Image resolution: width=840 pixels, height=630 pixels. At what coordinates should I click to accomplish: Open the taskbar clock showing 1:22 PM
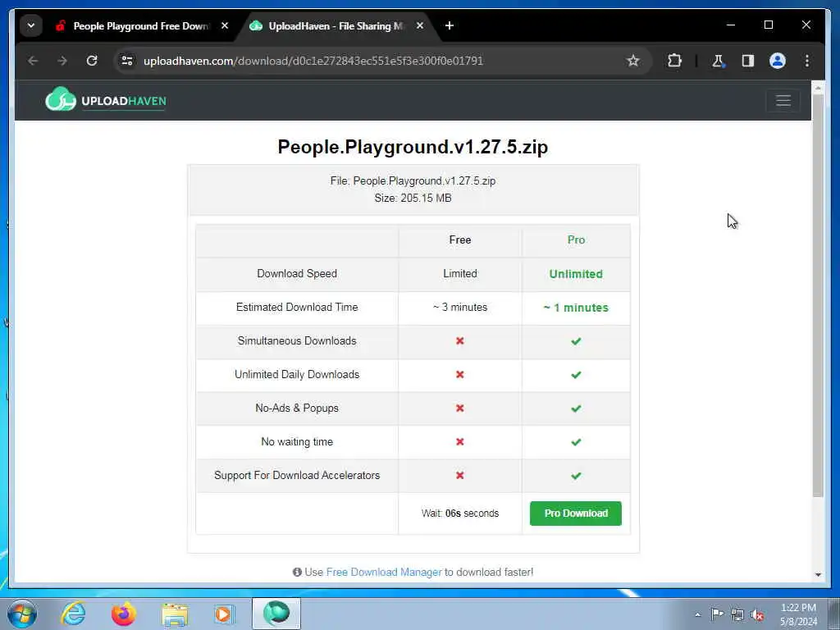point(798,614)
